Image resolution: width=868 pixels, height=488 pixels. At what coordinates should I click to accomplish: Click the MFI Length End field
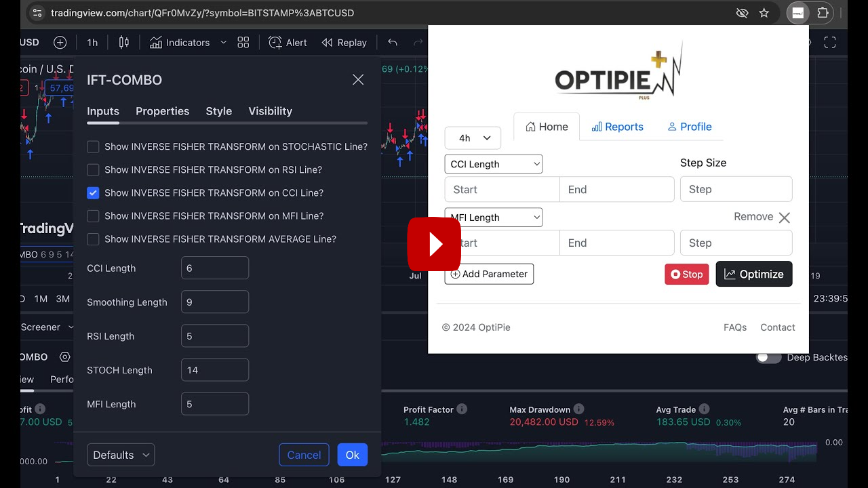pos(617,243)
